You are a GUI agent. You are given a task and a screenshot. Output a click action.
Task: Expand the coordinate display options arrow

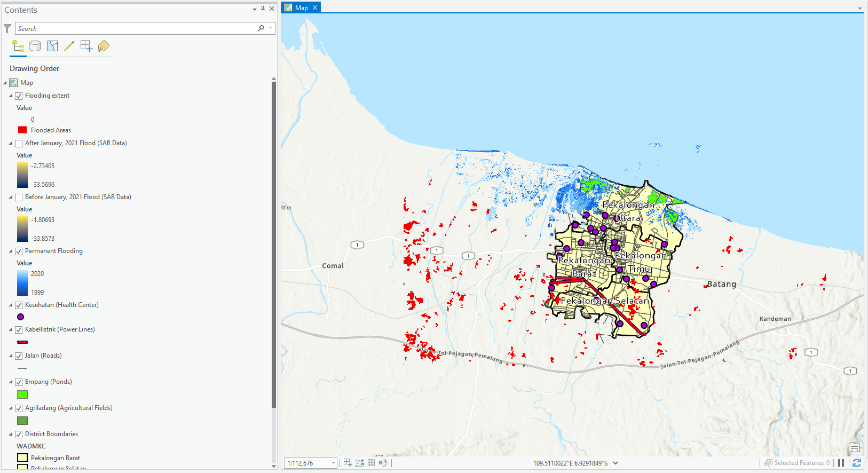tap(616, 463)
